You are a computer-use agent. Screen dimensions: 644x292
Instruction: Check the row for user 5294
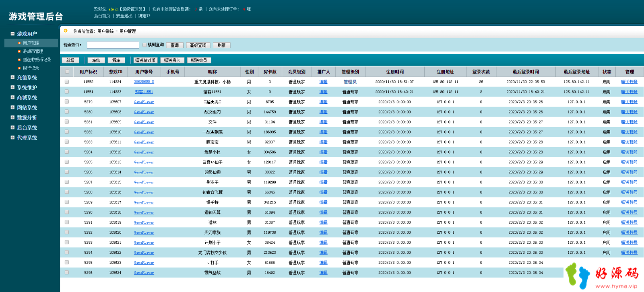pos(67,253)
